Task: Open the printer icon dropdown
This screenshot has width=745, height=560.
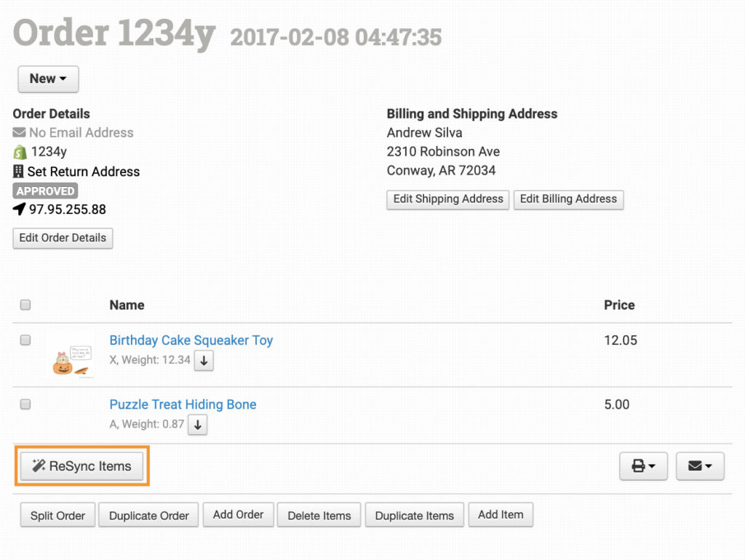Action: coord(643,466)
